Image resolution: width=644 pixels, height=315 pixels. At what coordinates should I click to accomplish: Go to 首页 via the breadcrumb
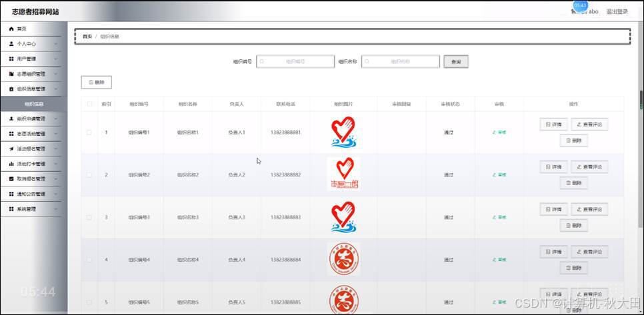click(x=87, y=37)
